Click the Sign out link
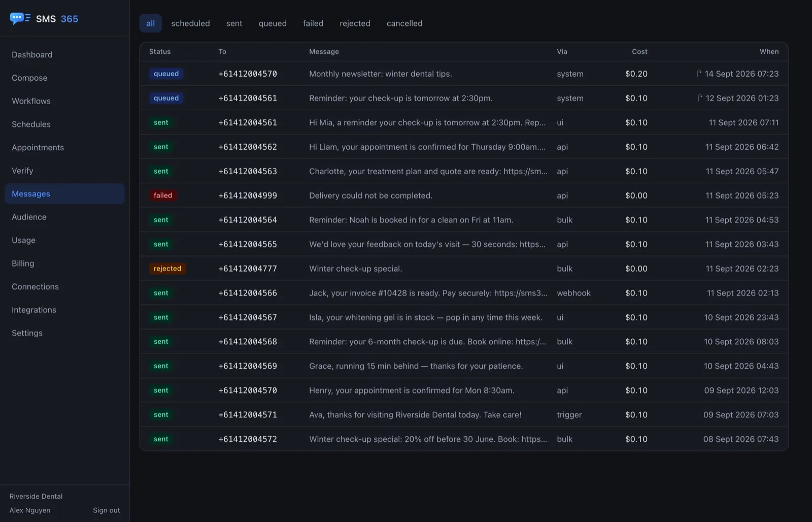The image size is (812, 522). coord(107,510)
